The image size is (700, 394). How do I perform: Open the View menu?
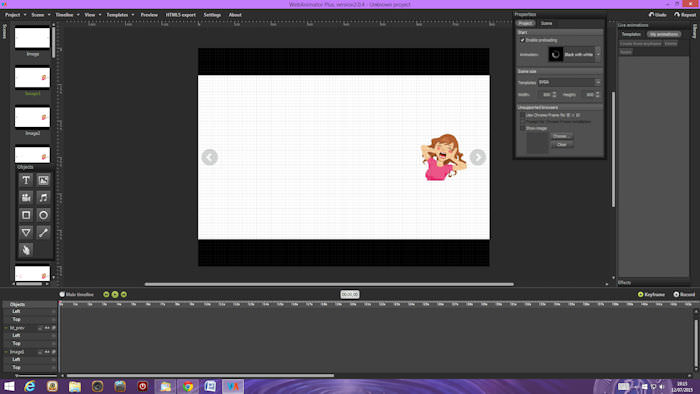pyautogui.click(x=92, y=15)
